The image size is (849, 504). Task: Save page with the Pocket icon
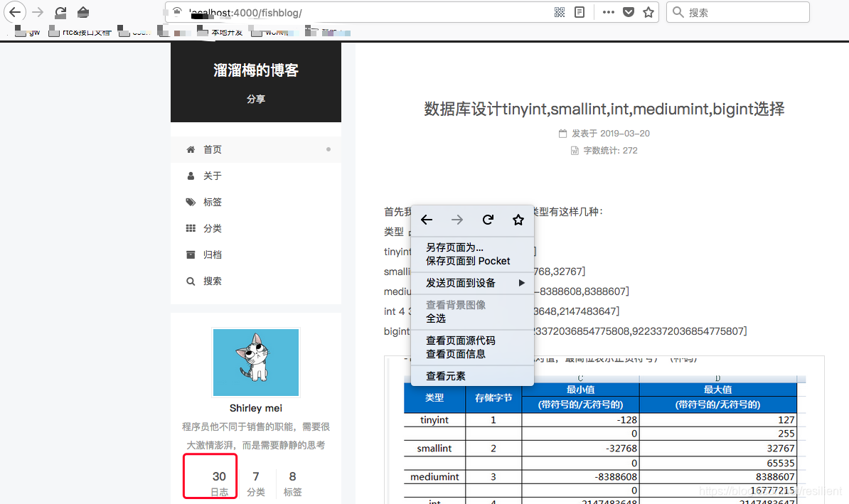pyautogui.click(x=629, y=12)
